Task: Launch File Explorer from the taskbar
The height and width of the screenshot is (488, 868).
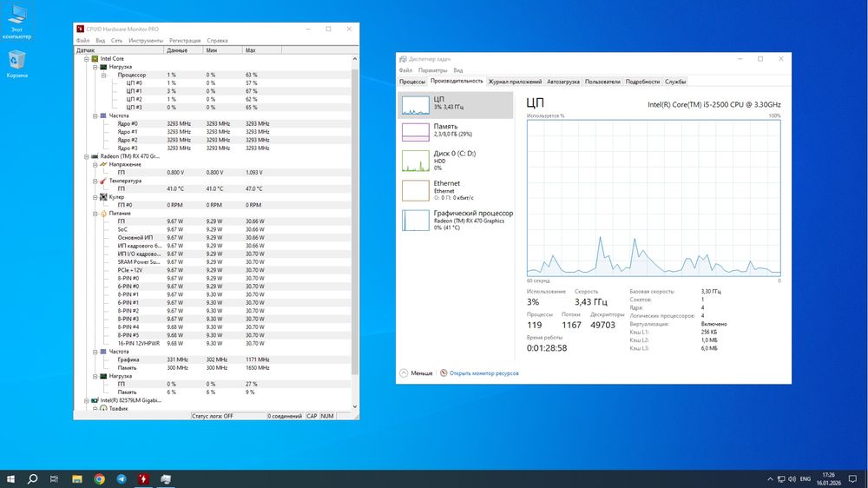Action: point(77,479)
